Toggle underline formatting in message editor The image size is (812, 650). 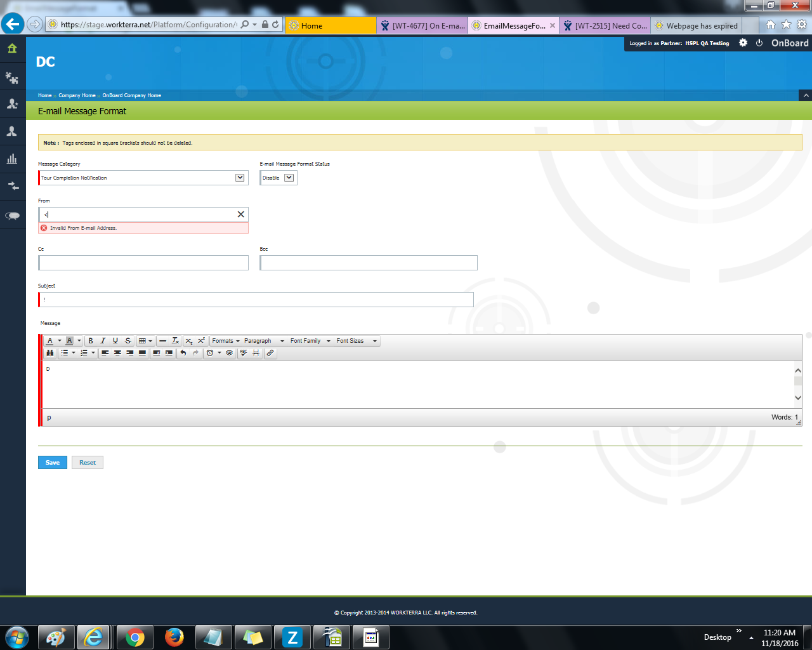click(115, 341)
